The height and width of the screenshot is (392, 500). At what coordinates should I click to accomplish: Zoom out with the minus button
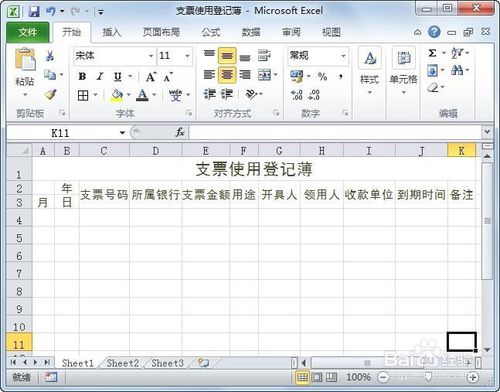(383, 377)
